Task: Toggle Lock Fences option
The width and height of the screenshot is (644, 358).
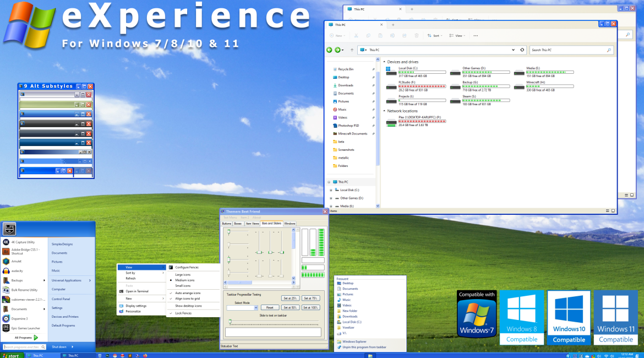Action: tap(183, 313)
